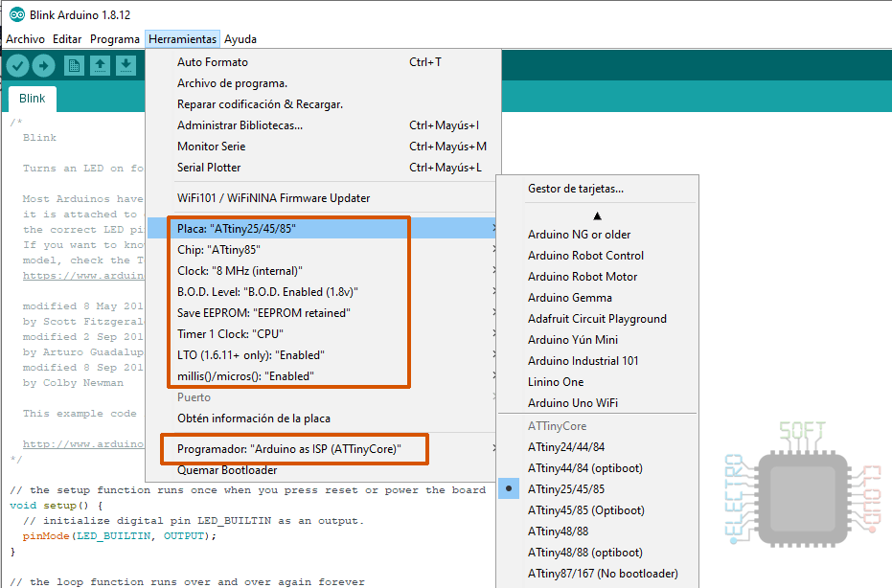
Task: Click the Open sketch toolbar icon
Action: pos(100,66)
